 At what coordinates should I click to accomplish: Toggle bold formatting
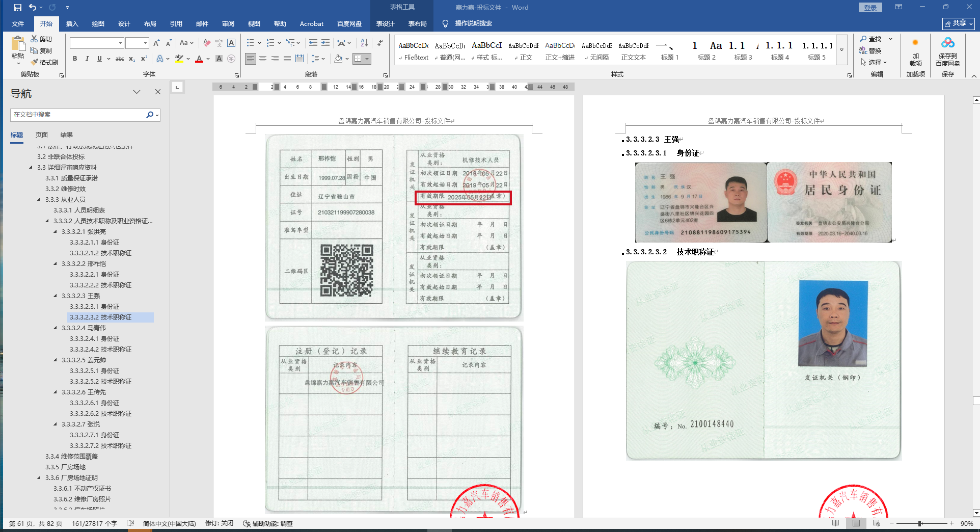75,59
